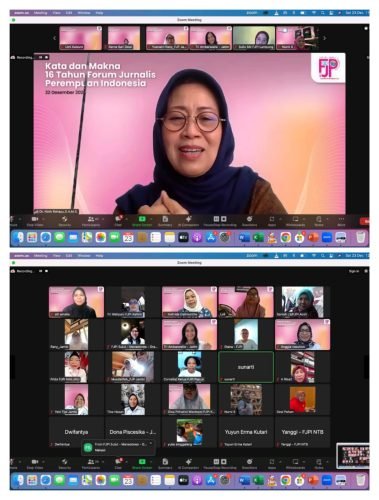This screenshot has width=379, height=500.
Task: Open Chat in the lower Zoom window
Action: 118,464
